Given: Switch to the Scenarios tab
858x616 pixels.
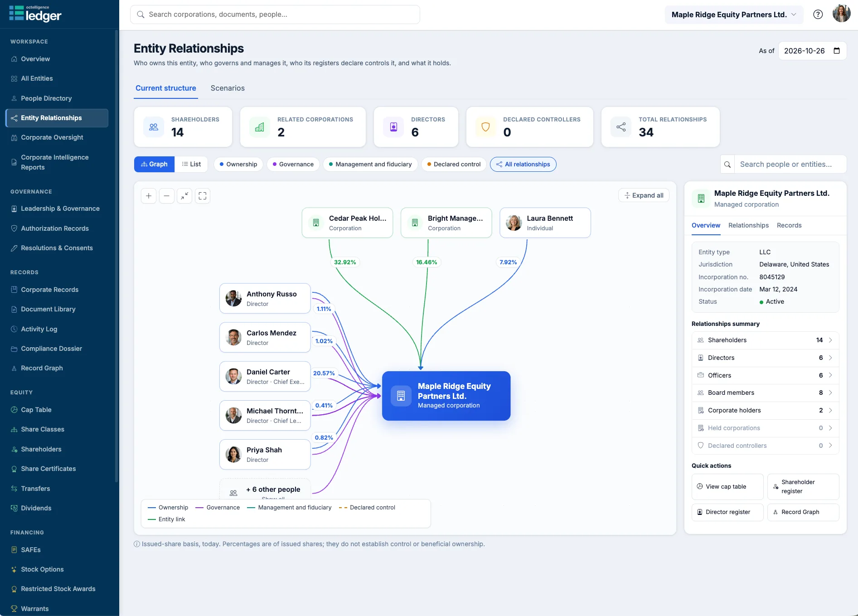Looking at the screenshot, I should [228, 88].
